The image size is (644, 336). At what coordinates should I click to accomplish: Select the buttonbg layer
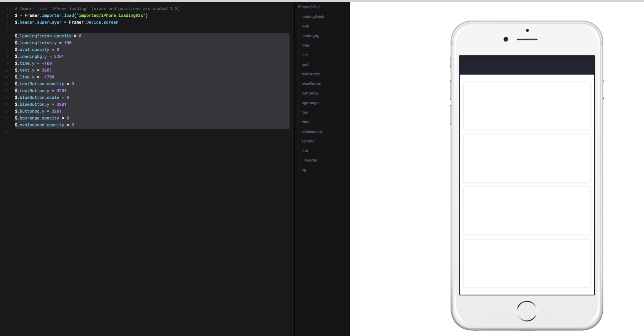(309, 93)
